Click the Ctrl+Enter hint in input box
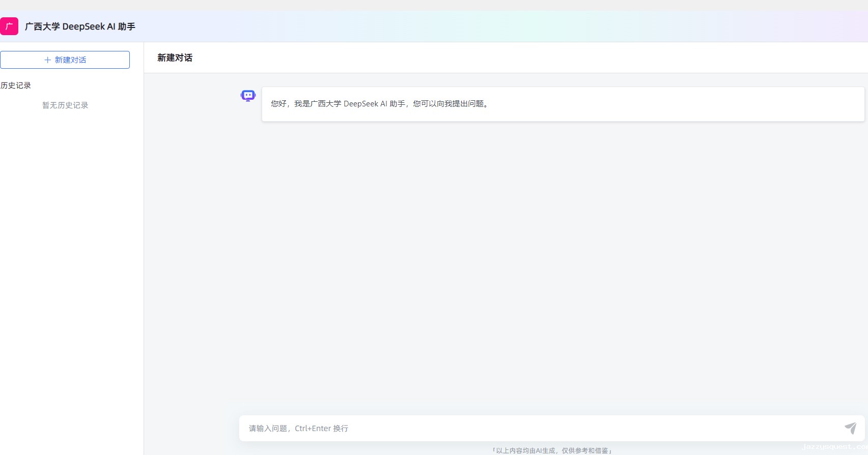 click(313, 429)
